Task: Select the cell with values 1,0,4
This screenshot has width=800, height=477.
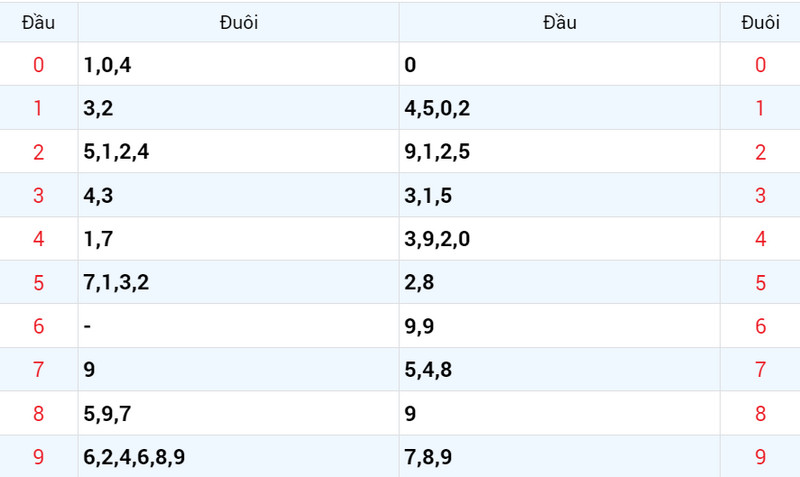Action: 239,64
